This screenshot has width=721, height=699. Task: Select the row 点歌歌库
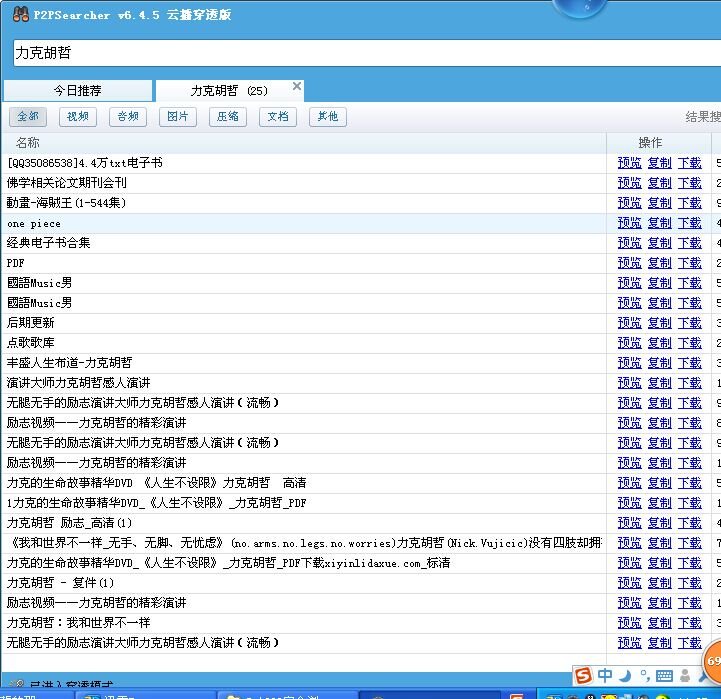tap(303, 343)
